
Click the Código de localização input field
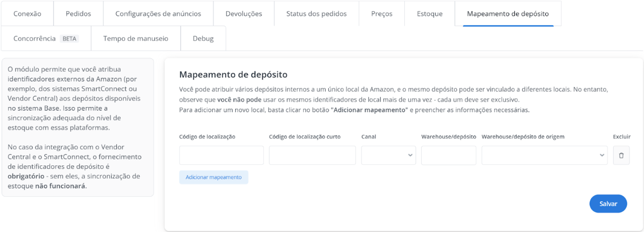[x=221, y=155]
